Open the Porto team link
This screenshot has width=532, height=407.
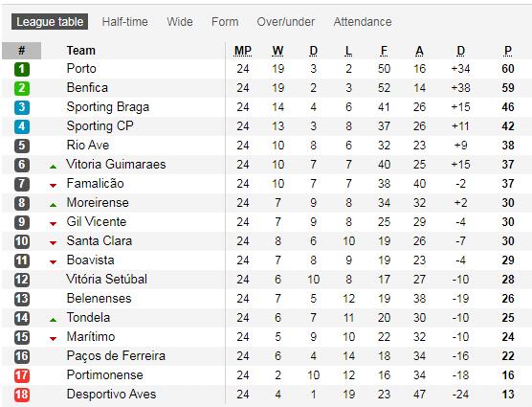[x=81, y=69]
